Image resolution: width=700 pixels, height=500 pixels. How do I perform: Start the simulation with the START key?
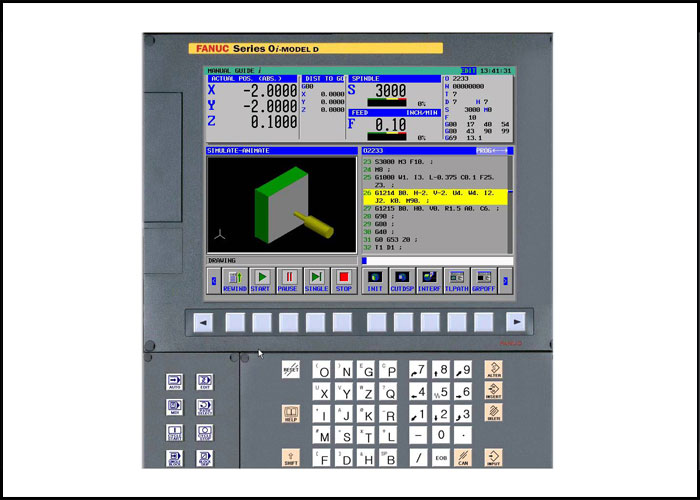262,281
